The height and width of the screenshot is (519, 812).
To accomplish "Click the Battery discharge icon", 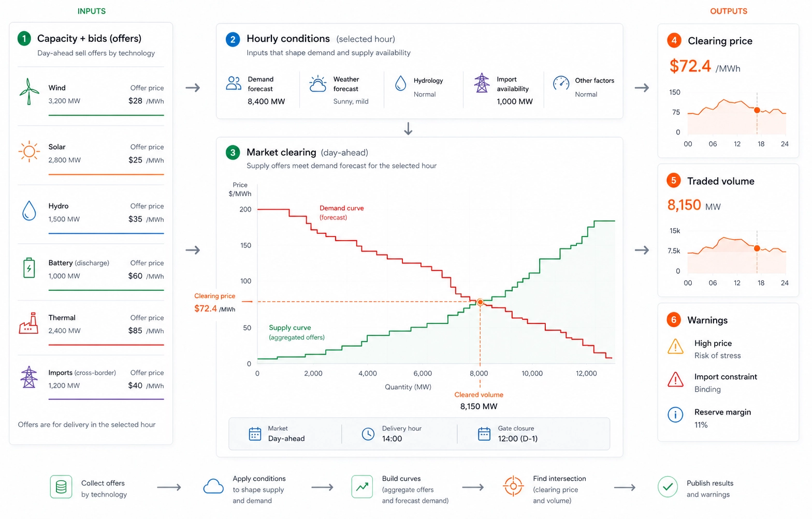I will point(29,268).
